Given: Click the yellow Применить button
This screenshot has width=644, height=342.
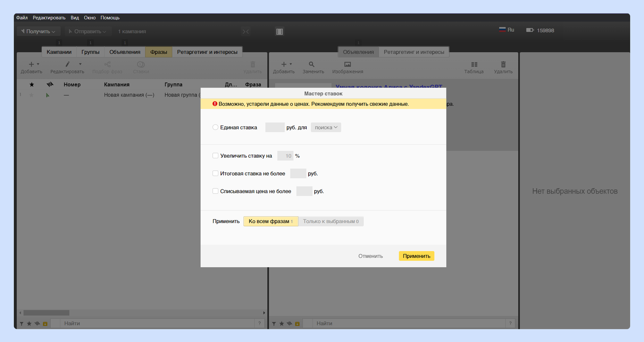Looking at the screenshot, I should (416, 256).
